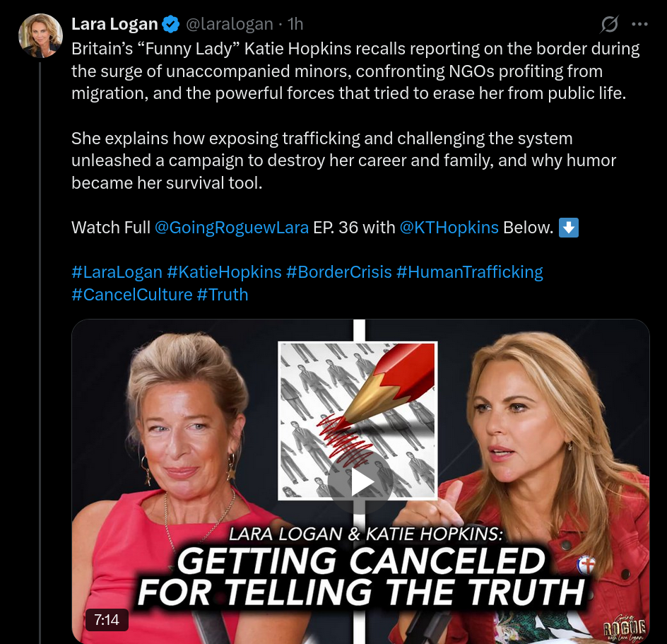Click the Lara Logan display name
The width and height of the screenshot is (667, 644).
click(x=114, y=24)
